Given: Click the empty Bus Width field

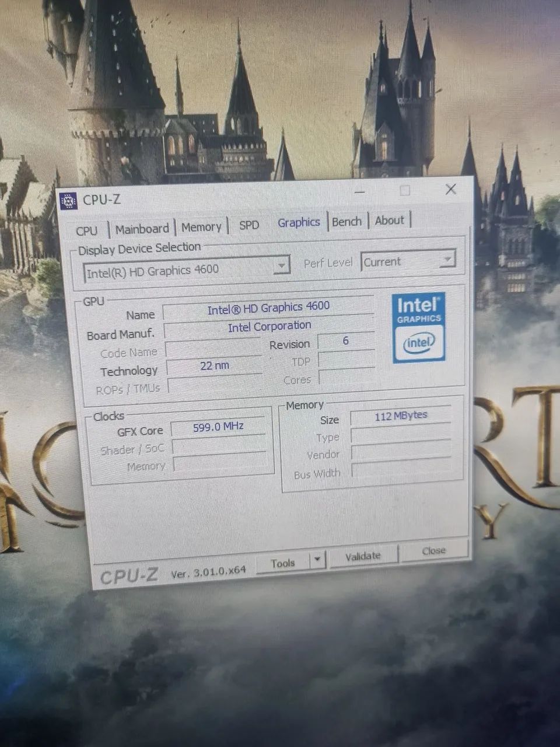Looking at the screenshot, I should (402, 469).
